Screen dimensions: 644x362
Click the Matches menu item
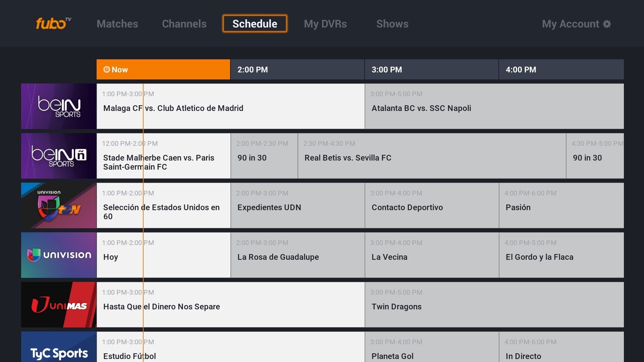(116, 23)
